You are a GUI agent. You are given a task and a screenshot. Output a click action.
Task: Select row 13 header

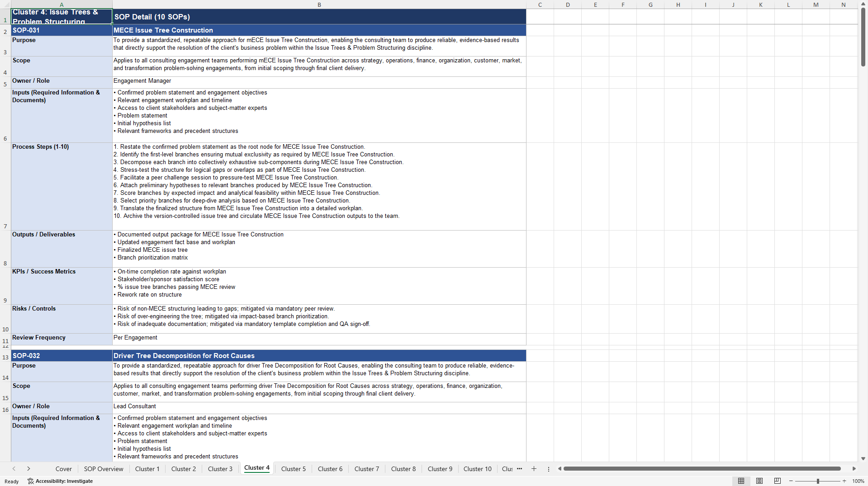pyautogui.click(x=5, y=356)
